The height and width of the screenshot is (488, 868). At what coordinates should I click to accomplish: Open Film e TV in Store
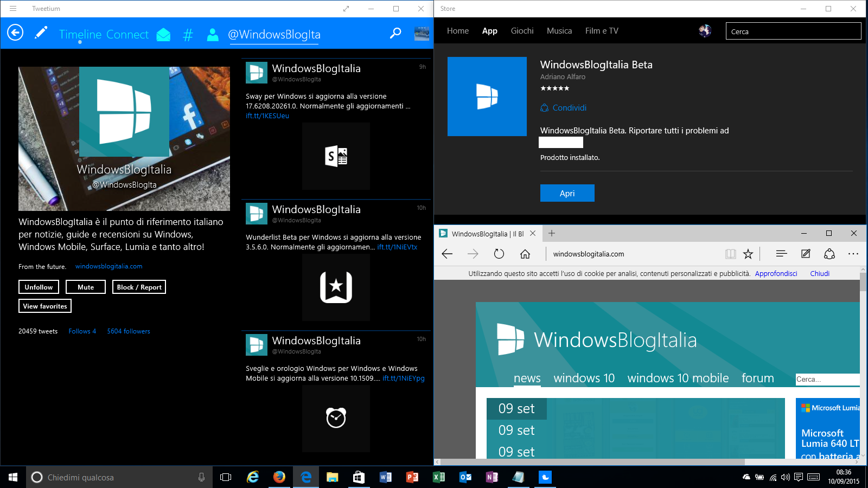click(x=602, y=31)
